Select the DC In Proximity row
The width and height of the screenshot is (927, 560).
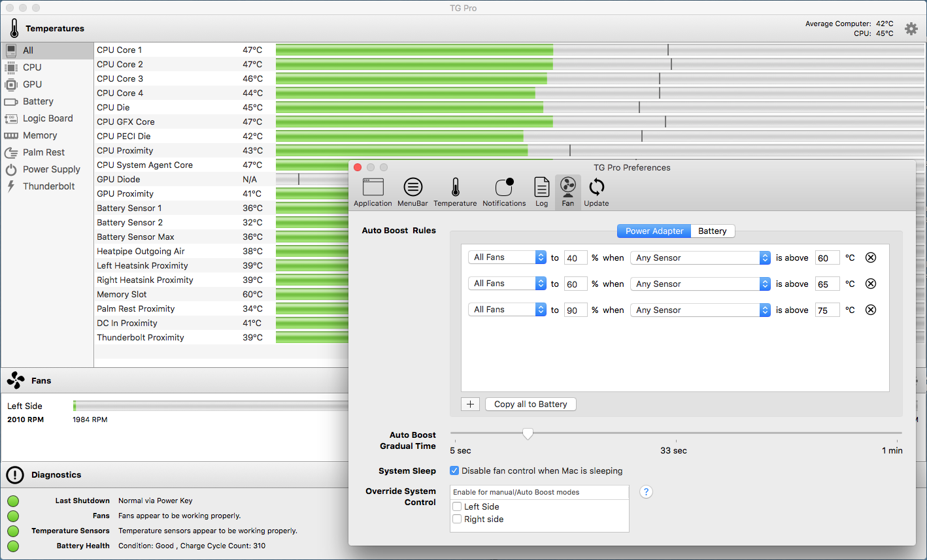click(222, 323)
